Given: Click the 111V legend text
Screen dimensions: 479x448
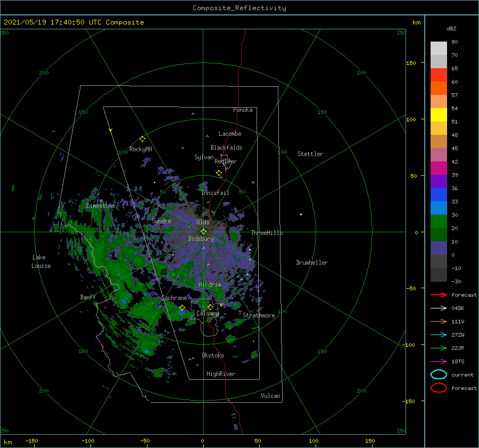Looking at the screenshot, I should pyautogui.click(x=458, y=321).
